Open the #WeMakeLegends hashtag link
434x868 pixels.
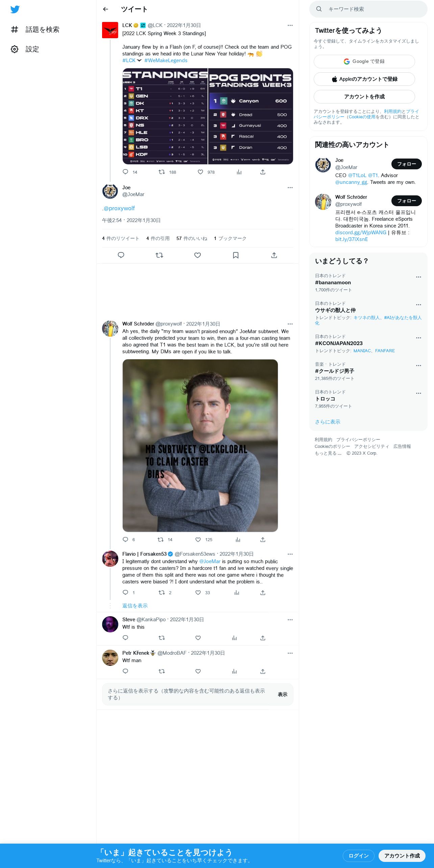tap(166, 61)
